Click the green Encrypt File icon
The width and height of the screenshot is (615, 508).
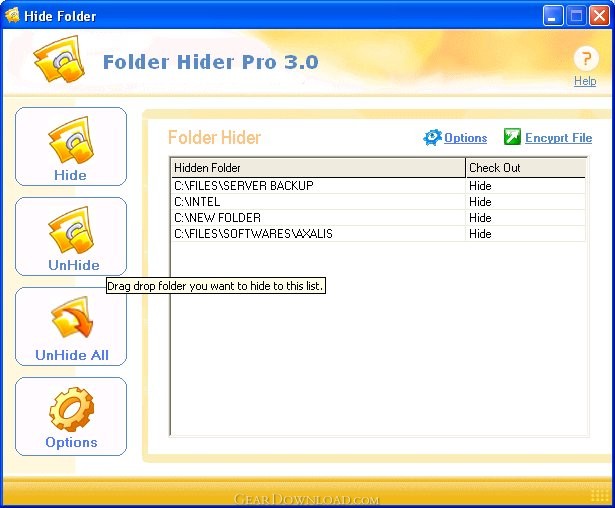coord(512,137)
